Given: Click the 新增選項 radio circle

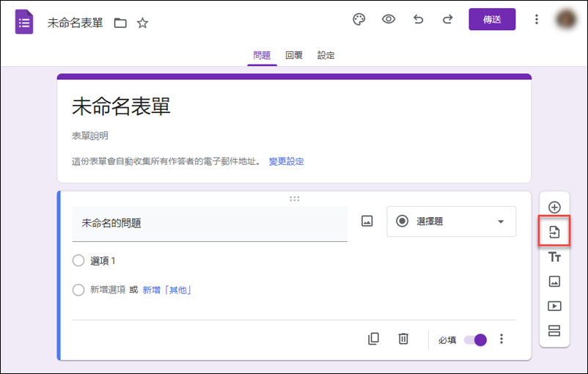Looking at the screenshot, I should (78, 290).
